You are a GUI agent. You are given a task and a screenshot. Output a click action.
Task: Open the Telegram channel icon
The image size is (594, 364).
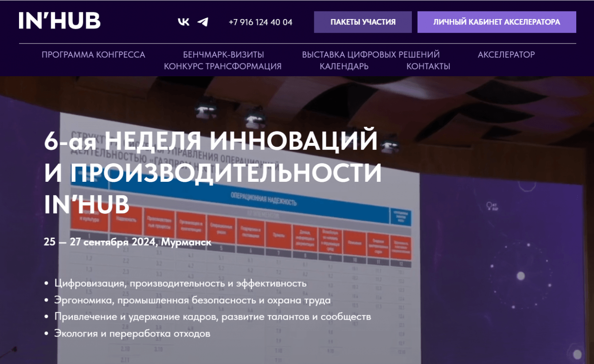pos(203,22)
